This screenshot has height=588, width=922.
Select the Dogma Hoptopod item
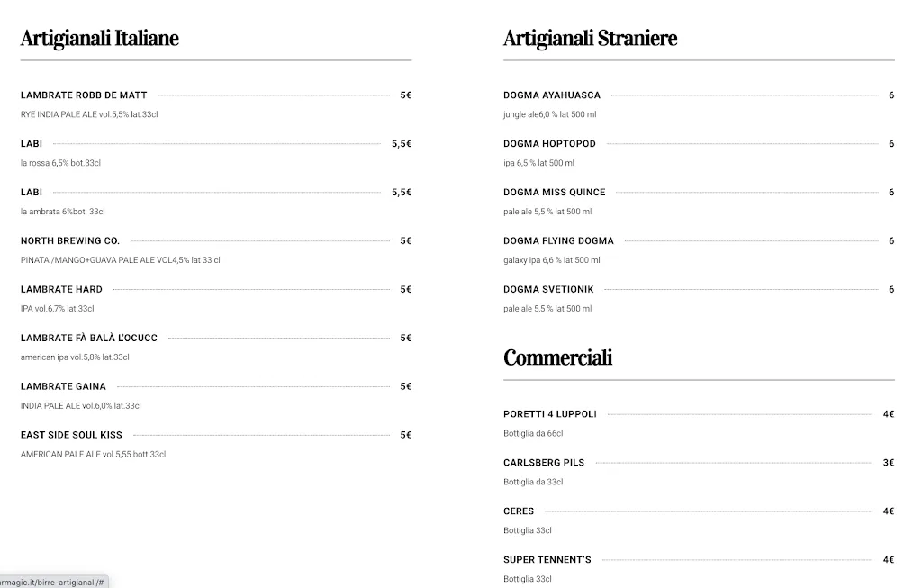[x=549, y=143]
